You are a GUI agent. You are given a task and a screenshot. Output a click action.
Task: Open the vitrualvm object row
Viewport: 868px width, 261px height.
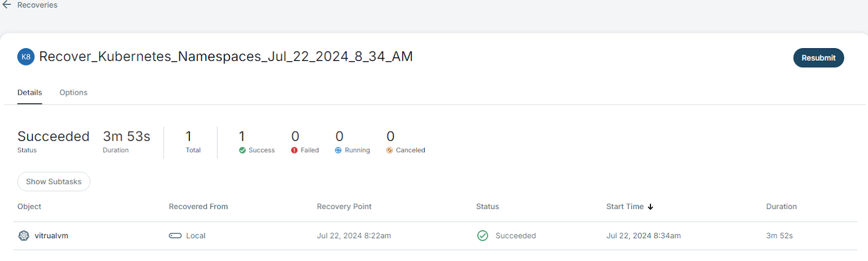click(52, 236)
